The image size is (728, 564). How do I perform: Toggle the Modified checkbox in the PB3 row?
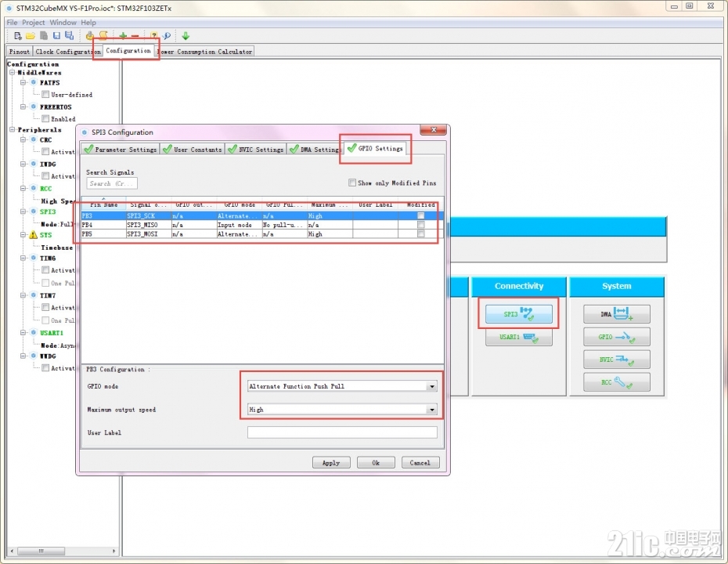point(420,215)
